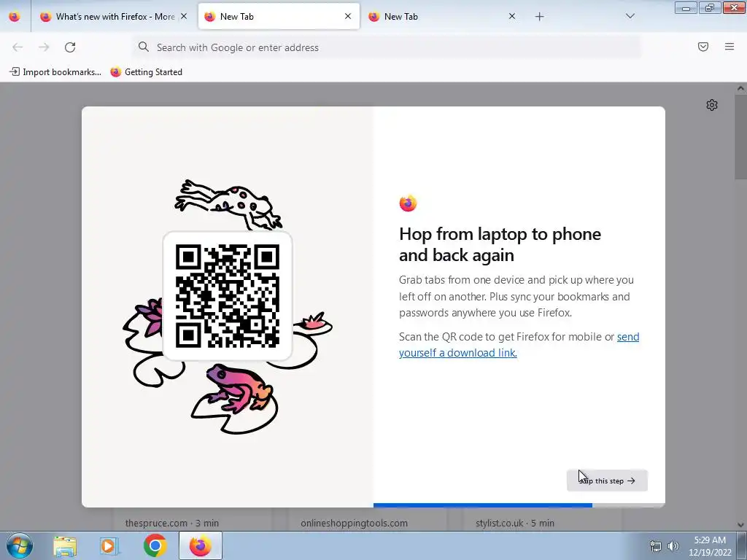Click the Firefox logo above the heading
The width and height of the screenshot is (747, 560).
(x=408, y=203)
